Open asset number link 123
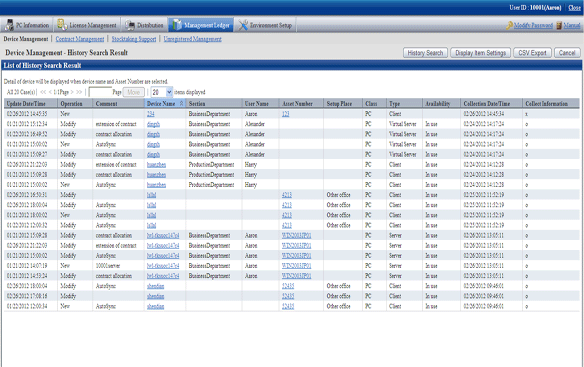 pyautogui.click(x=285, y=114)
